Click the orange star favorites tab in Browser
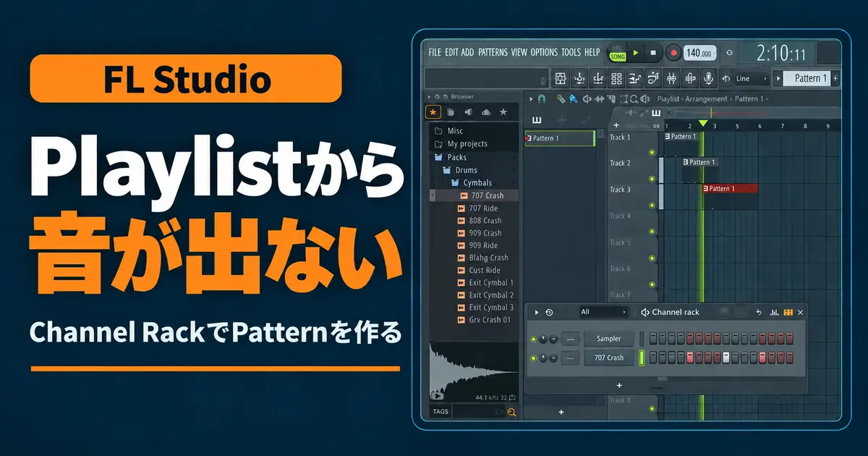This screenshot has width=868, height=456. 433,112
